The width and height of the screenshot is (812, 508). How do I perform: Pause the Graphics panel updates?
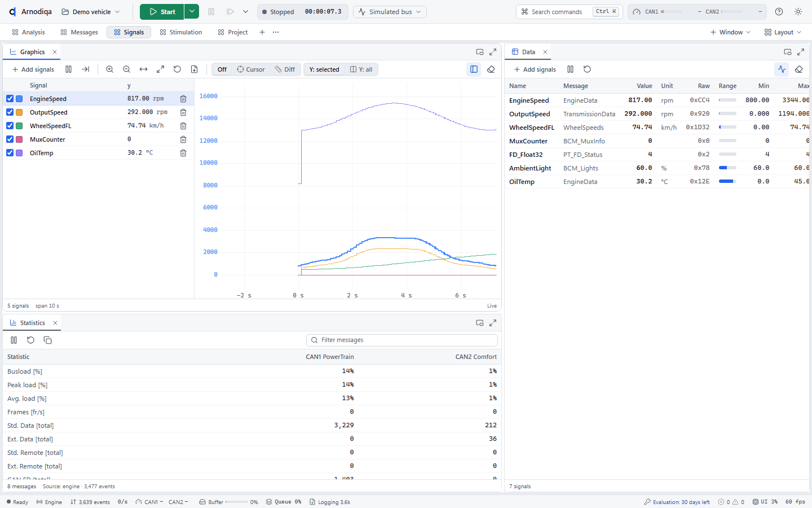(69, 69)
